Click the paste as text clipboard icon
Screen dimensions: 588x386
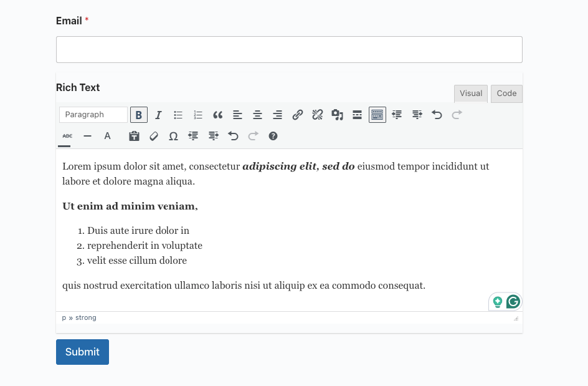134,136
